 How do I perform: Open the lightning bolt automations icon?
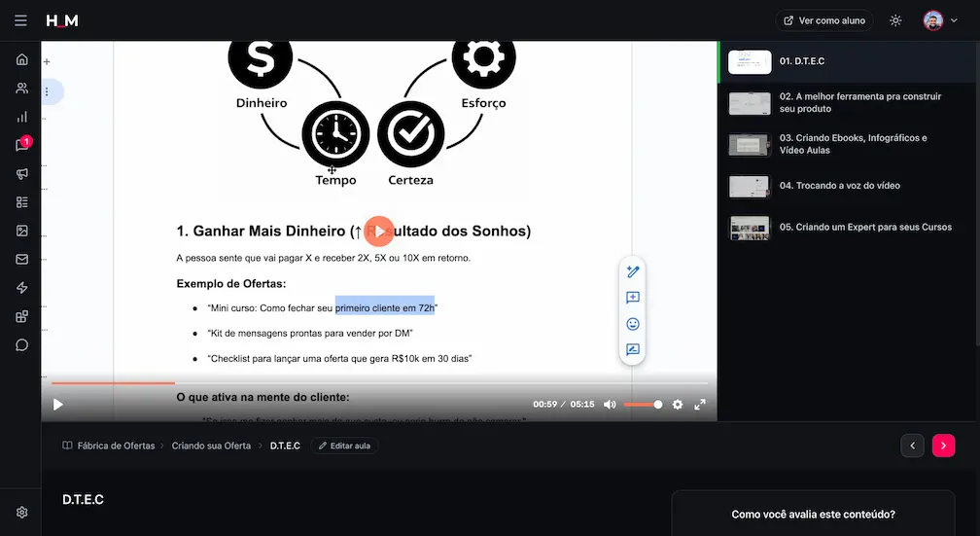click(x=21, y=288)
